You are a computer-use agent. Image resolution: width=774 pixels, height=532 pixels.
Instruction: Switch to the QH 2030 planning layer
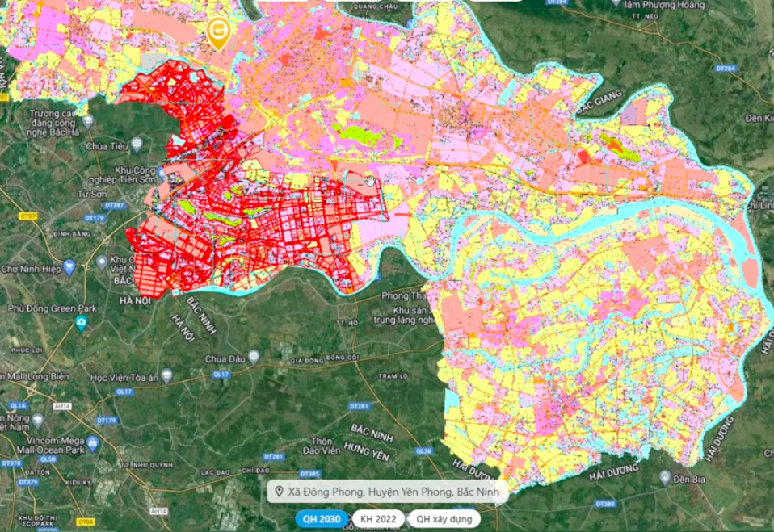pos(322,518)
